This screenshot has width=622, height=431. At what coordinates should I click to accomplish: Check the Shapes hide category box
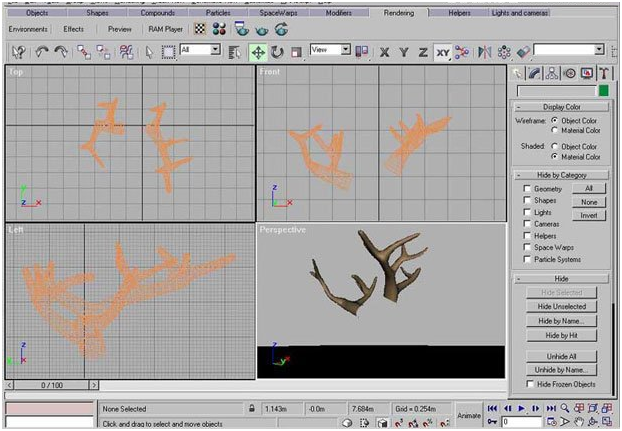527,200
